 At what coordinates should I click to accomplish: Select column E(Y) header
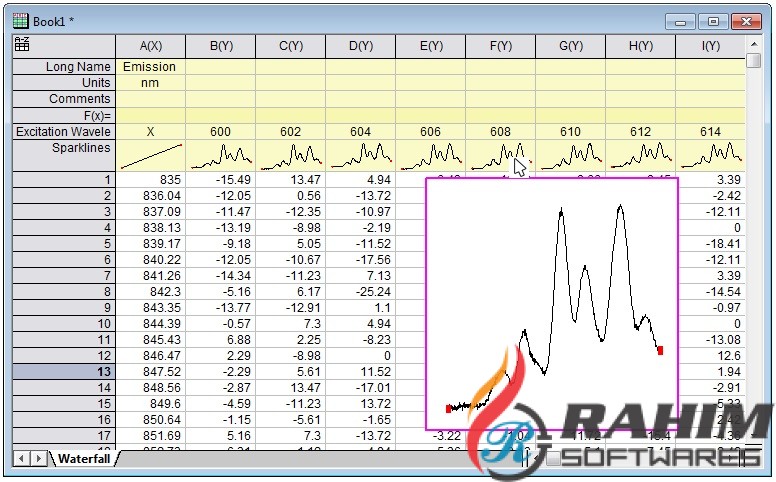click(431, 46)
